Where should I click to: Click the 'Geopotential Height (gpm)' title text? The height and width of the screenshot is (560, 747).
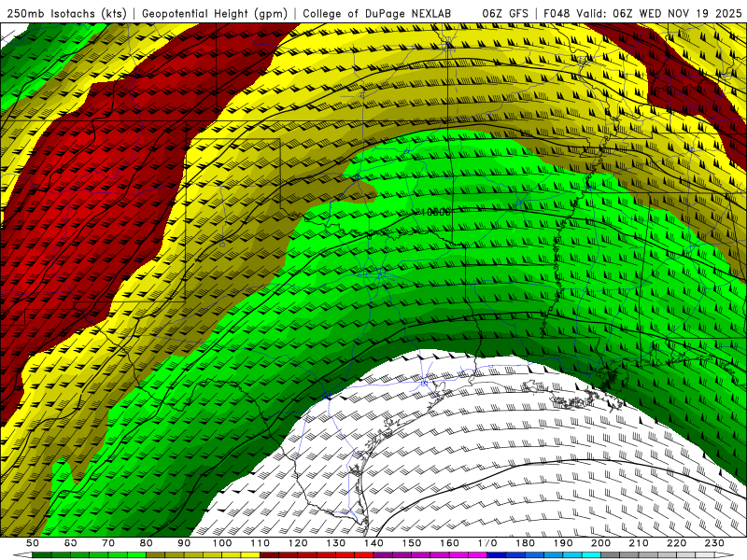(x=215, y=14)
